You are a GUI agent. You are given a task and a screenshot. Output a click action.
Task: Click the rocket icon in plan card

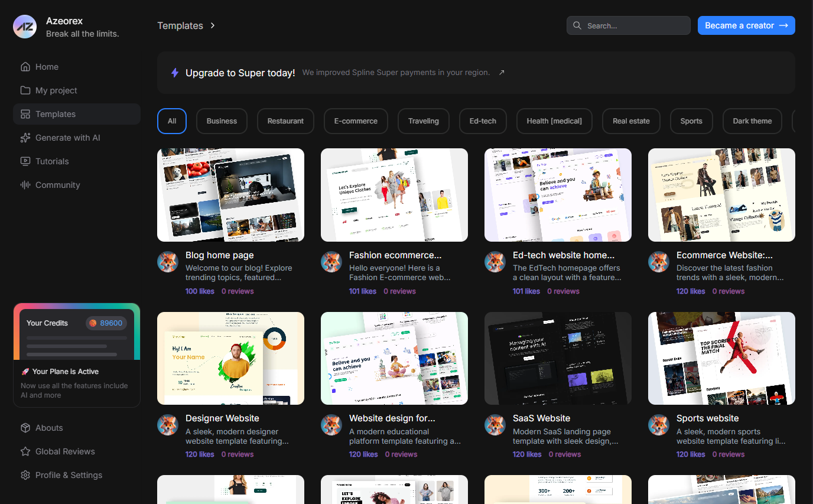25,372
